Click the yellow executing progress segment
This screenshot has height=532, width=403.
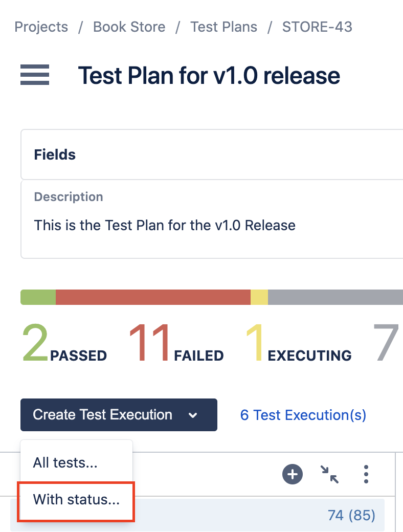(x=259, y=297)
